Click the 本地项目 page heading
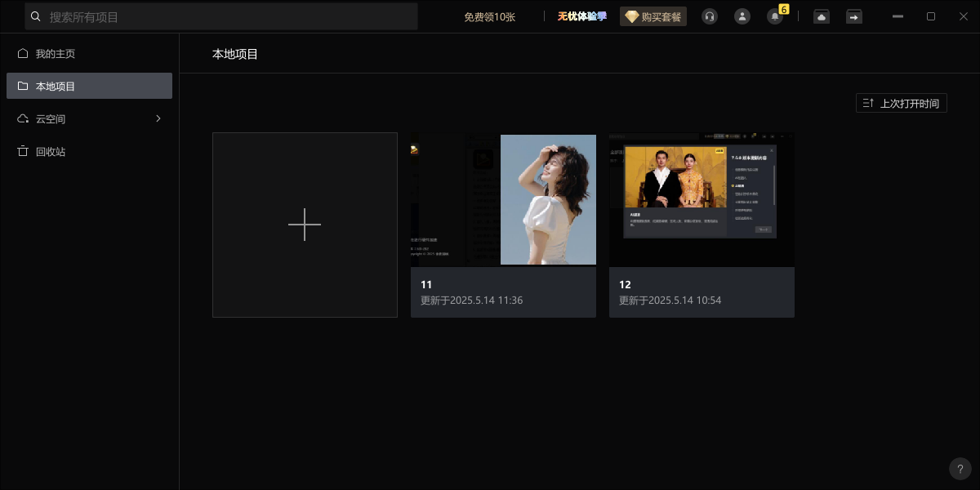Viewport: 980px width, 490px height. tap(235, 54)
